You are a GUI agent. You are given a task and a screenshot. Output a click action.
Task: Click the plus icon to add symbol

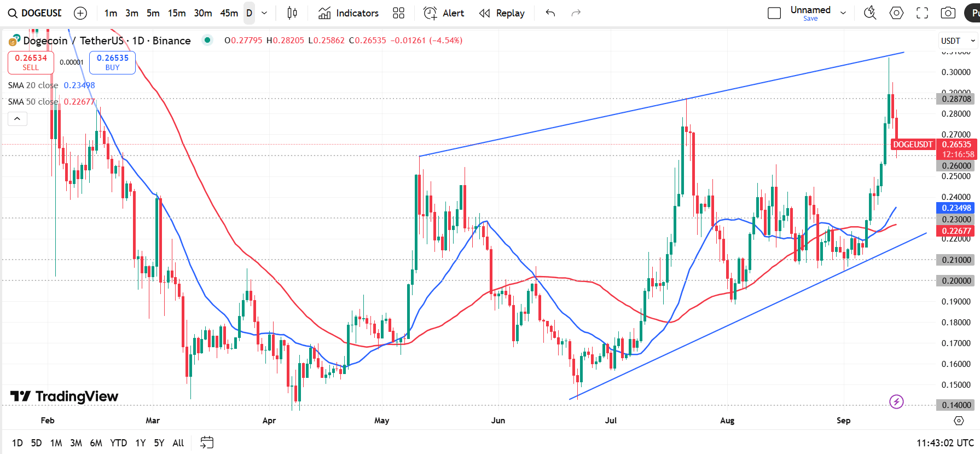click(x=80, y=13)
